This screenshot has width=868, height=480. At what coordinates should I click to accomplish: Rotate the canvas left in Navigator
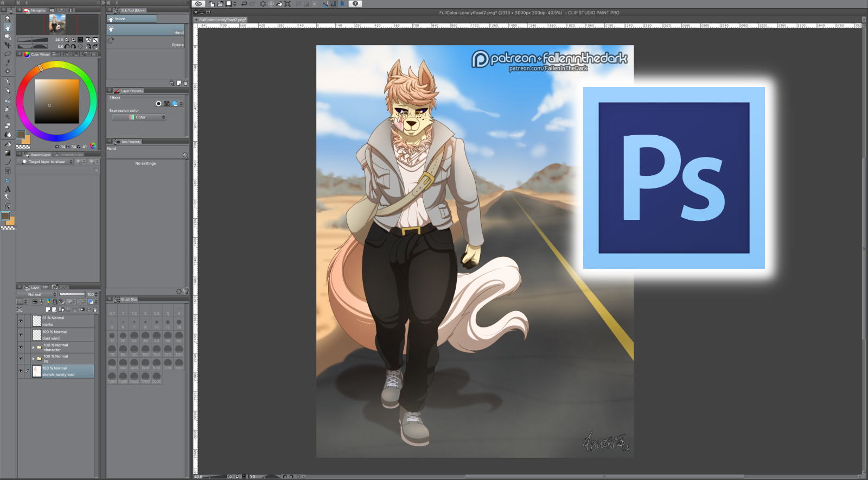(67, 47)
